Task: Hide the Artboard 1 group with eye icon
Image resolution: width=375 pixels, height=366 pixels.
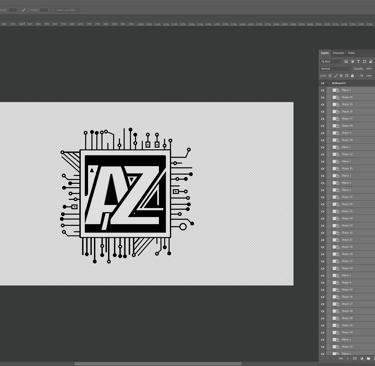Action: tap(322, 83)
